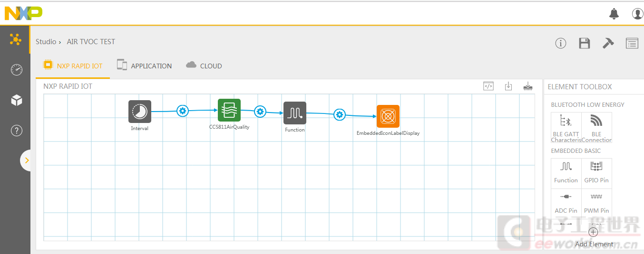The height and width of the screenshot is (254, 644).
Task: Show project info icon
Action: click(561, 43)
